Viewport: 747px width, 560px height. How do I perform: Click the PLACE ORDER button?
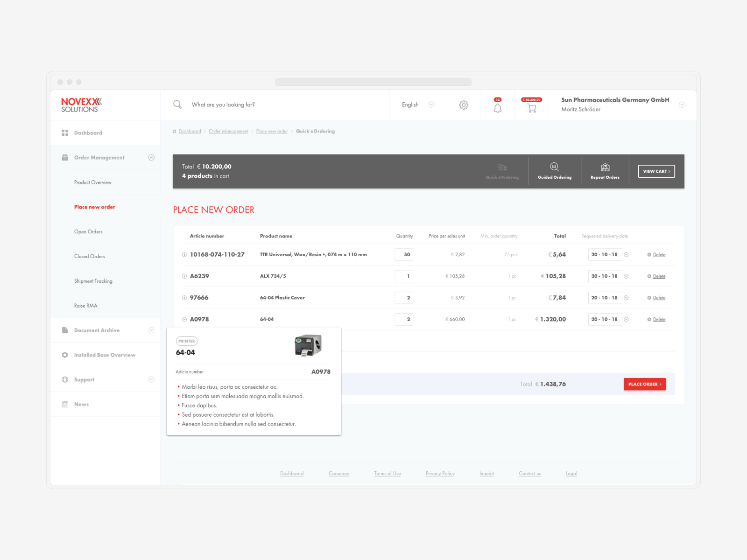point(645,384)
